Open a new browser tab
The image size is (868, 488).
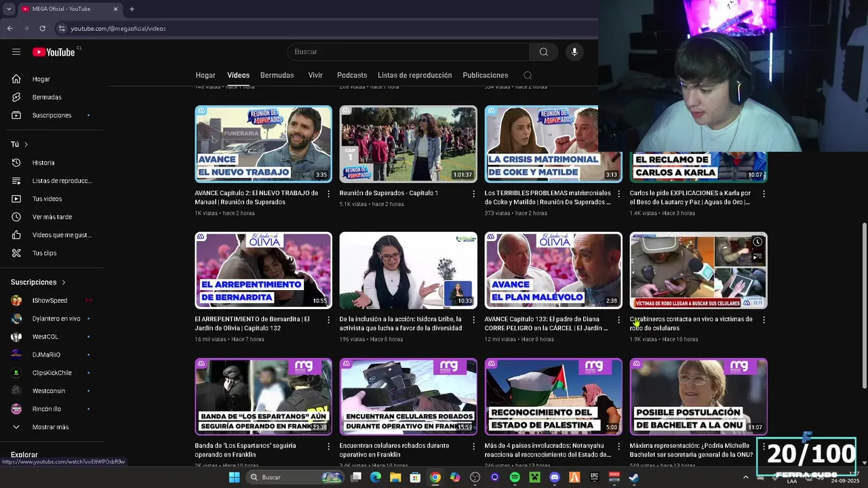pyautogui.click(x=132, y=9)
